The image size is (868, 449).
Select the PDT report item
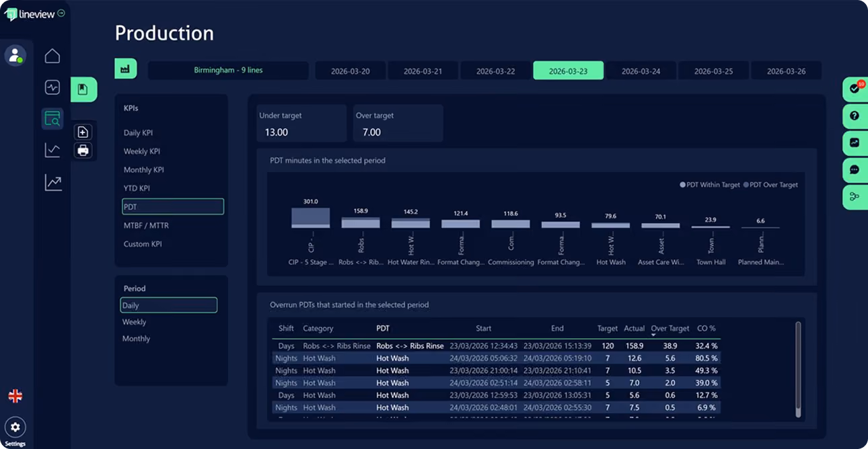(173, 207)
